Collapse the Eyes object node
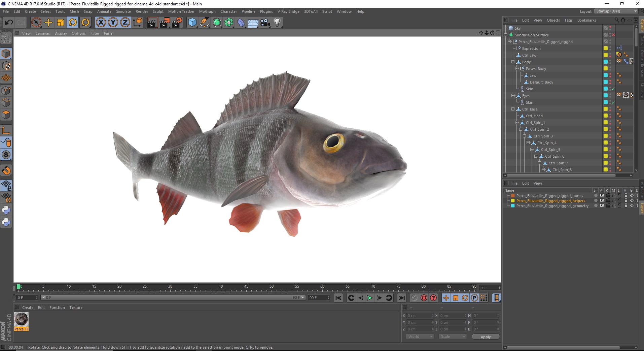 pos(513,96)
